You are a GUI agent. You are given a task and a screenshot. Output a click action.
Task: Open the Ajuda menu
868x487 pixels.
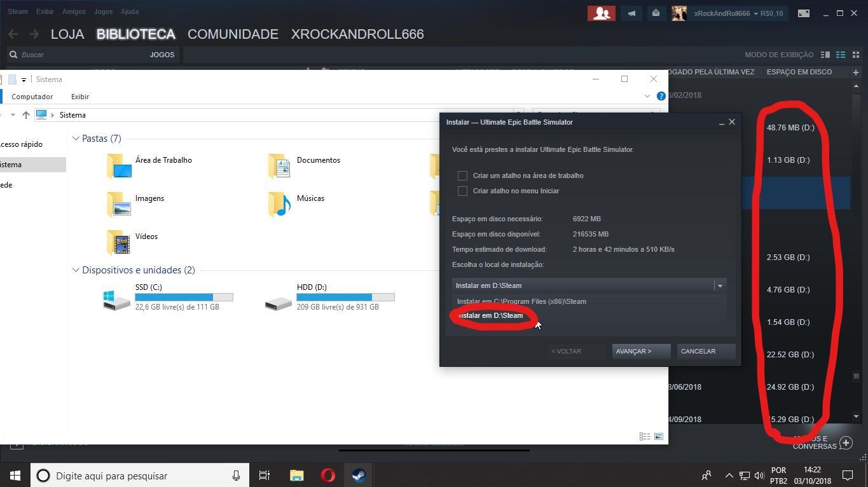click(130, 11)
